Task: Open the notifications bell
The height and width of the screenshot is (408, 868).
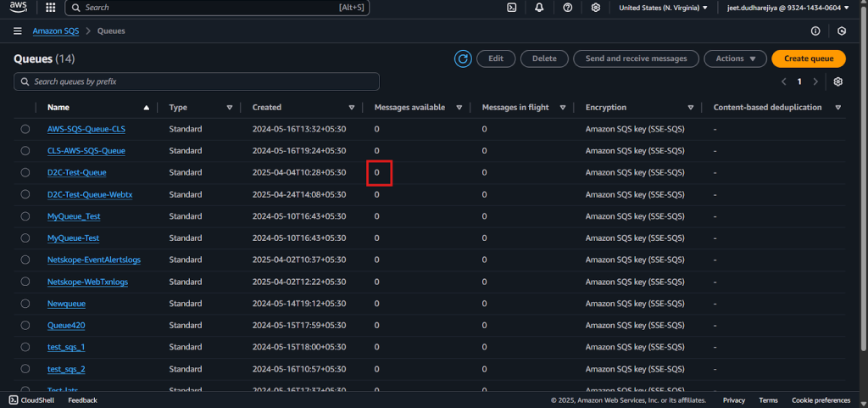Action: 539,8
